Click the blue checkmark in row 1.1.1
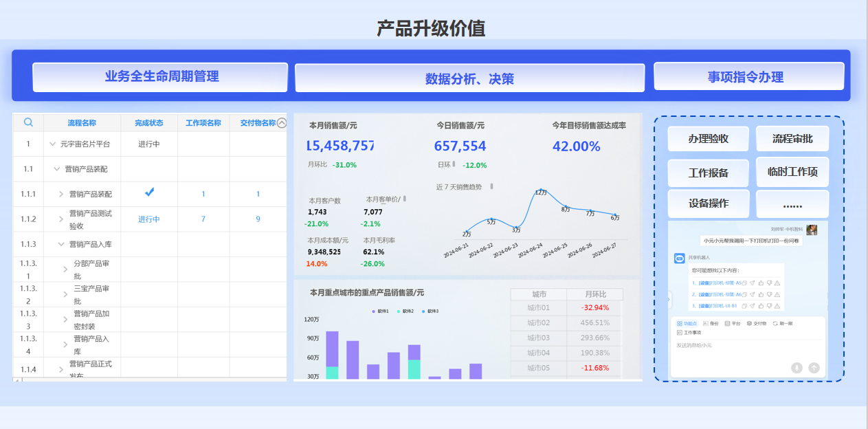The image size is (868, 429). tap(149, 193)
